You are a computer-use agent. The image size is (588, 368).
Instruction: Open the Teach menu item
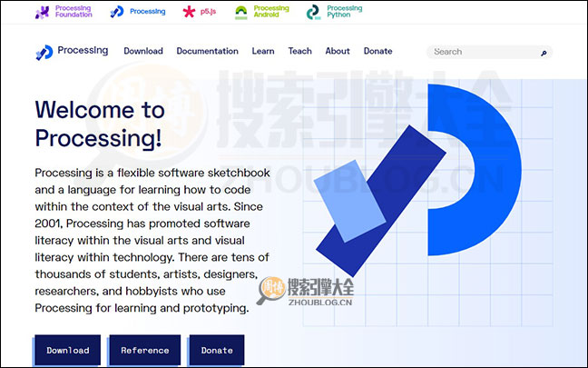(x=299, y=51)
